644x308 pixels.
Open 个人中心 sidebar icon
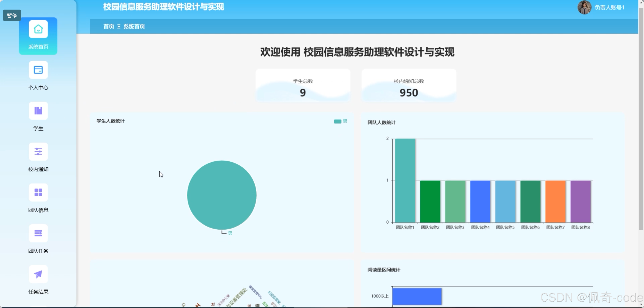38,70
